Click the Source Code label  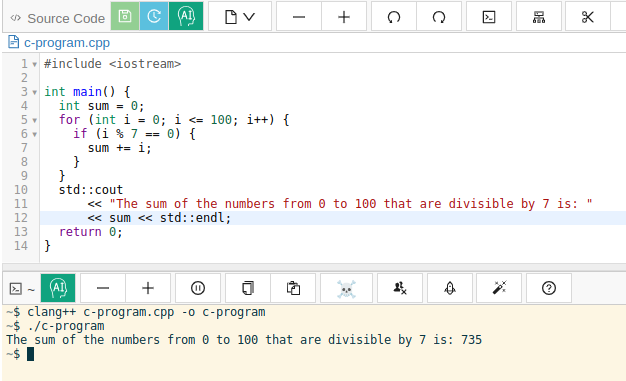[66, 18]
